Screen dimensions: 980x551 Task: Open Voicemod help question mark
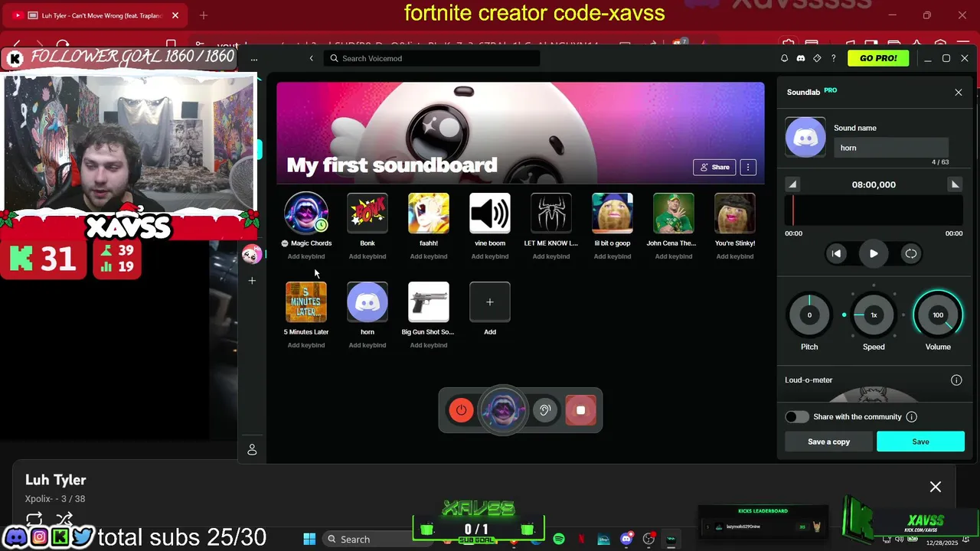tap(834, 58)
